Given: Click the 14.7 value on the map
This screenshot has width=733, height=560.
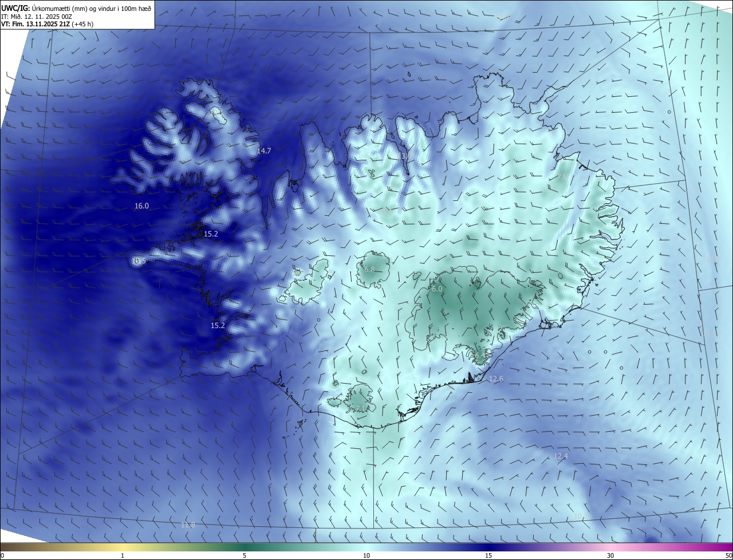Looking at the screenshot, I should (x=263, y=151).
